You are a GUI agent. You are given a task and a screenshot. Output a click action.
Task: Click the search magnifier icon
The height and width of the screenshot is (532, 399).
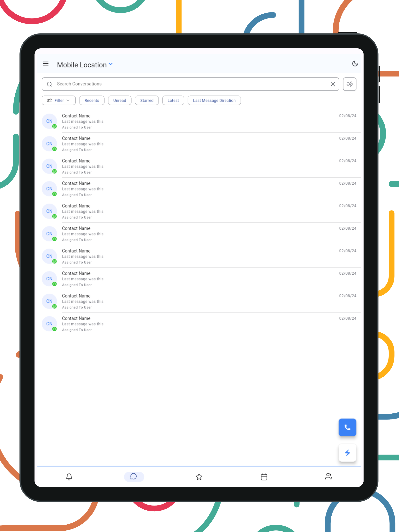tap(49, 84)
